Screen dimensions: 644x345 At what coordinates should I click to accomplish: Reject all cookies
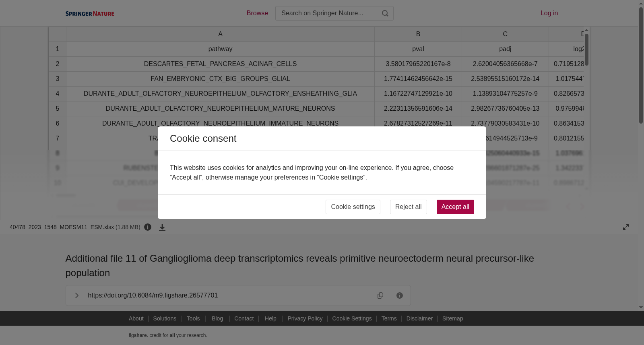(408, 207)
